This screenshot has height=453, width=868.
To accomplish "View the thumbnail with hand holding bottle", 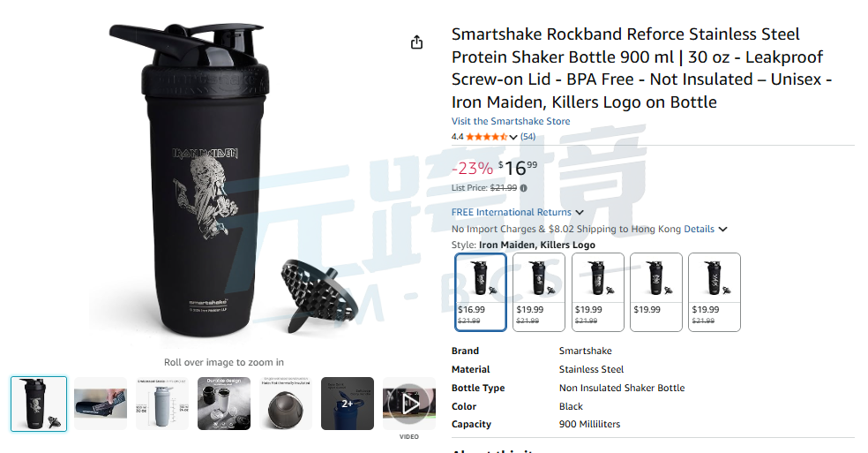I will (x=101, y=404).
